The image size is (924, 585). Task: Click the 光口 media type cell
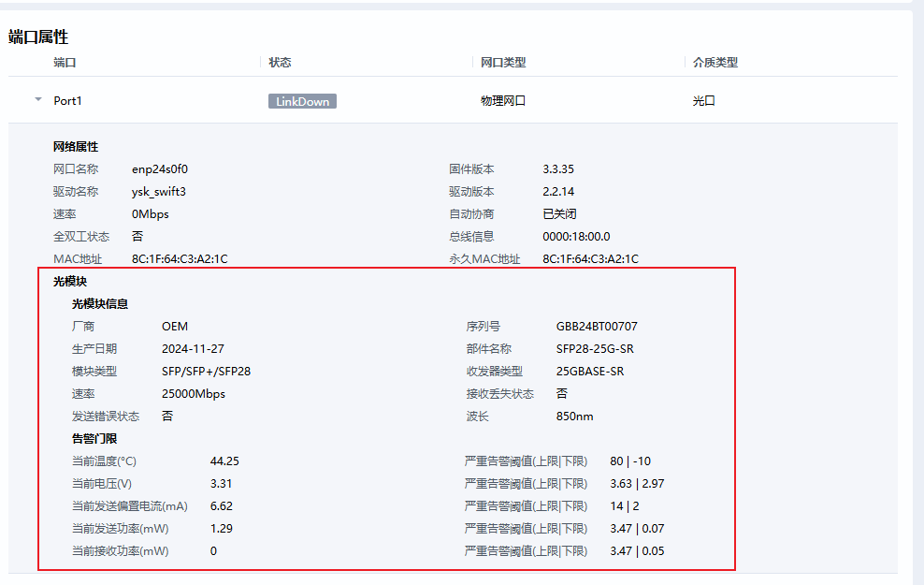pos(703,101)
